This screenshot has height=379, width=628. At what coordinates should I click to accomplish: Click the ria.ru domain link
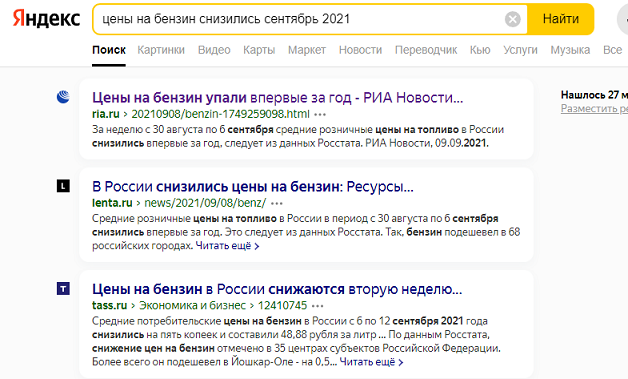(106, 114)
